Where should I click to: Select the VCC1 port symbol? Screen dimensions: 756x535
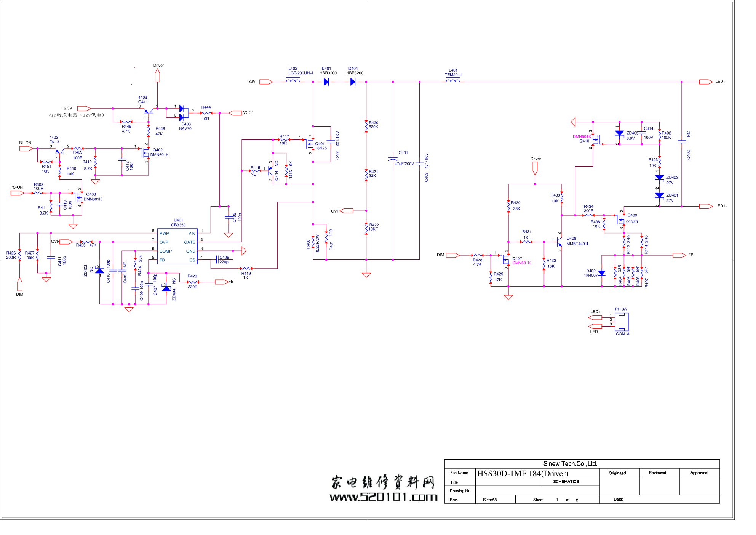[x=235, y=113]
